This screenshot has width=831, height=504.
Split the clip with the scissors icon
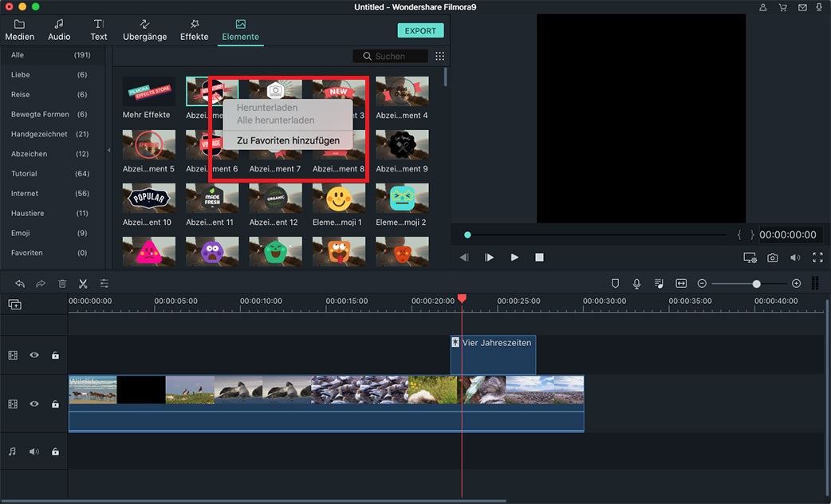pos(83,284)
